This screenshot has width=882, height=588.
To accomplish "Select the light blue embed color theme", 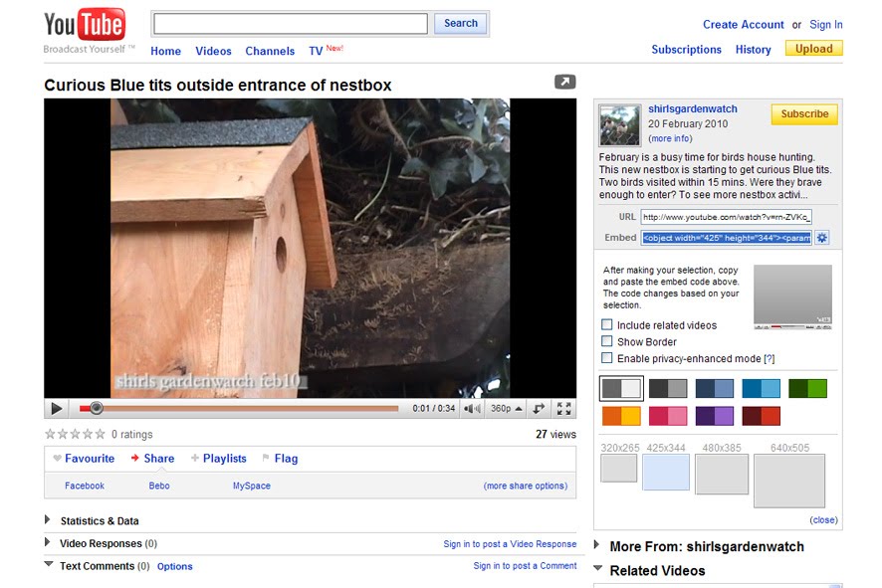I will [762, 388].
